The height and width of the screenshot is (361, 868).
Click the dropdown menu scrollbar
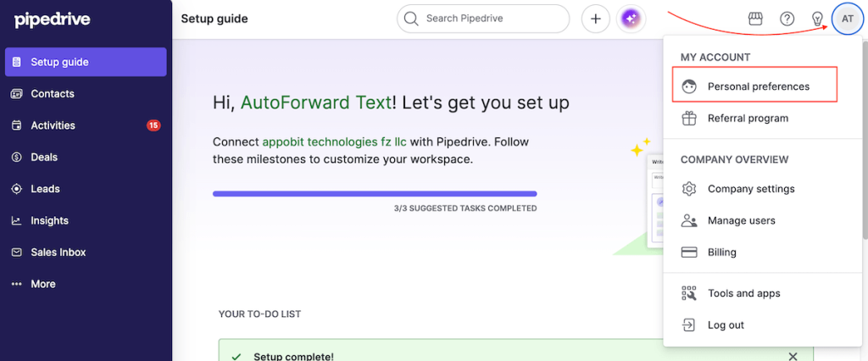tap(865, 138)
